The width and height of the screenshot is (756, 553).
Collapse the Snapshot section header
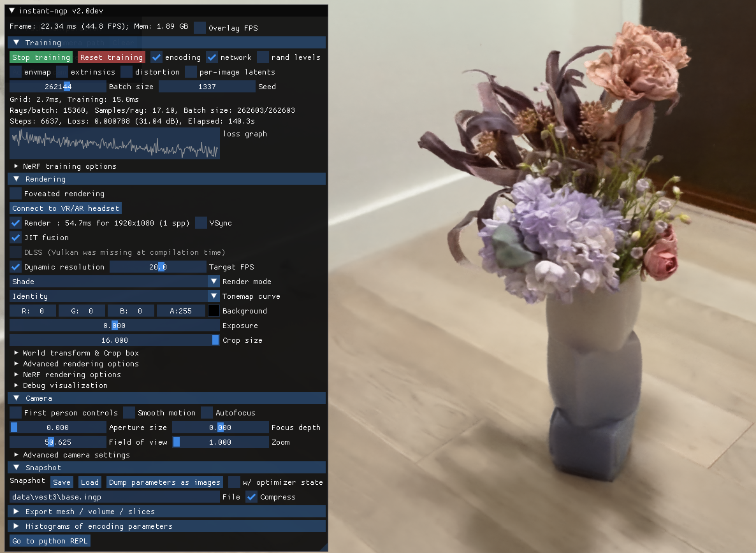(x=167, y=467)
